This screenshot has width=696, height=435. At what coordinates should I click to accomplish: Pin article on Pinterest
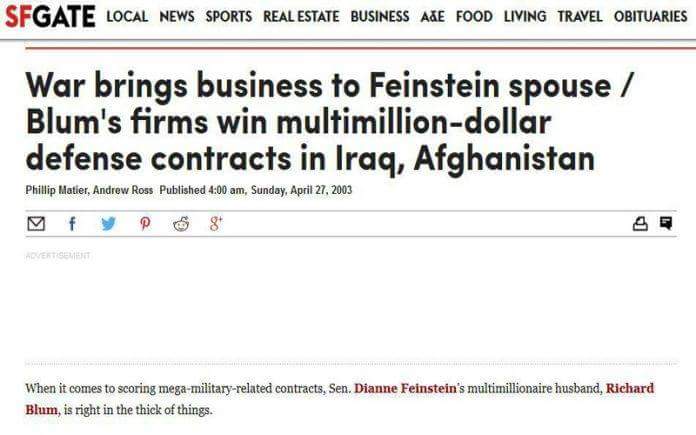[144, 224]
